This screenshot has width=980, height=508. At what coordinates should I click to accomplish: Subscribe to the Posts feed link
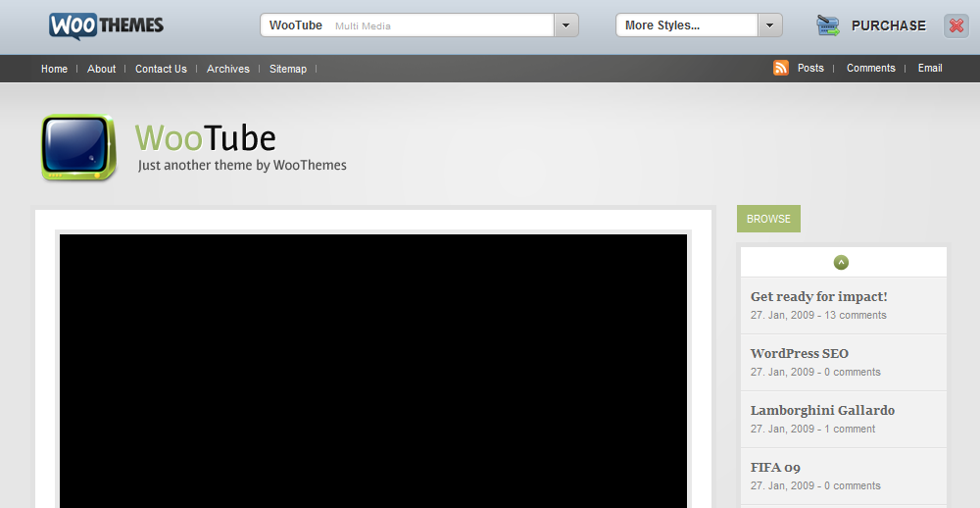[x=810, y=69]
